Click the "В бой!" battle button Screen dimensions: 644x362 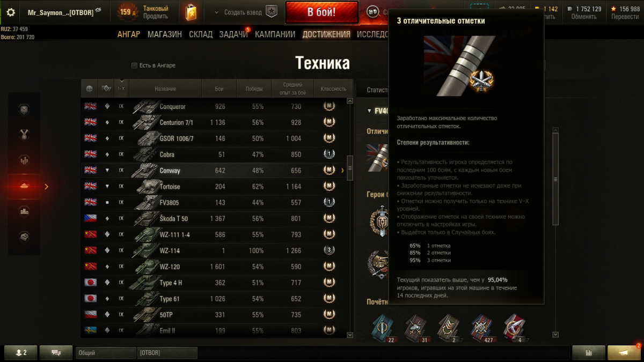tap(322, 12)
